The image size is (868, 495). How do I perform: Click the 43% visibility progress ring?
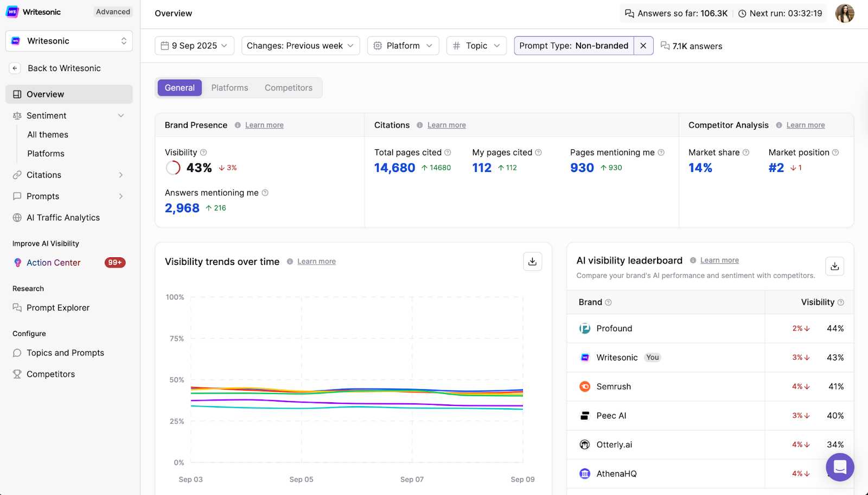[173, 168]
